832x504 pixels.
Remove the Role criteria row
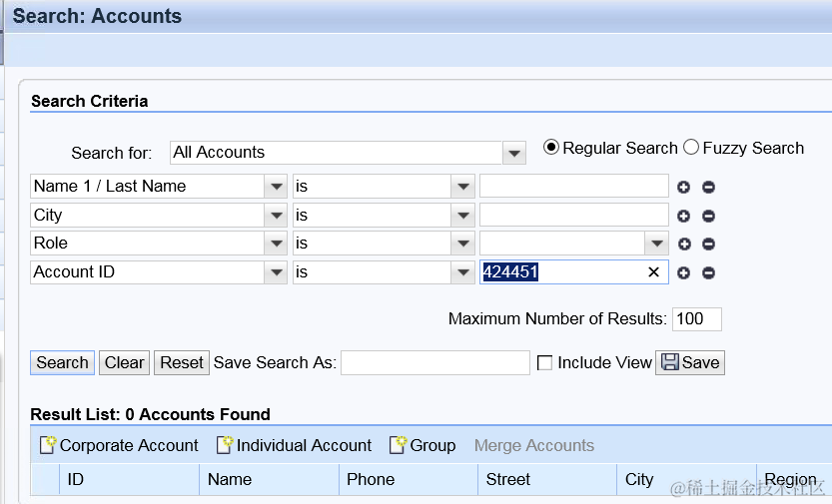pyautogui.click(x=708, y=244)
